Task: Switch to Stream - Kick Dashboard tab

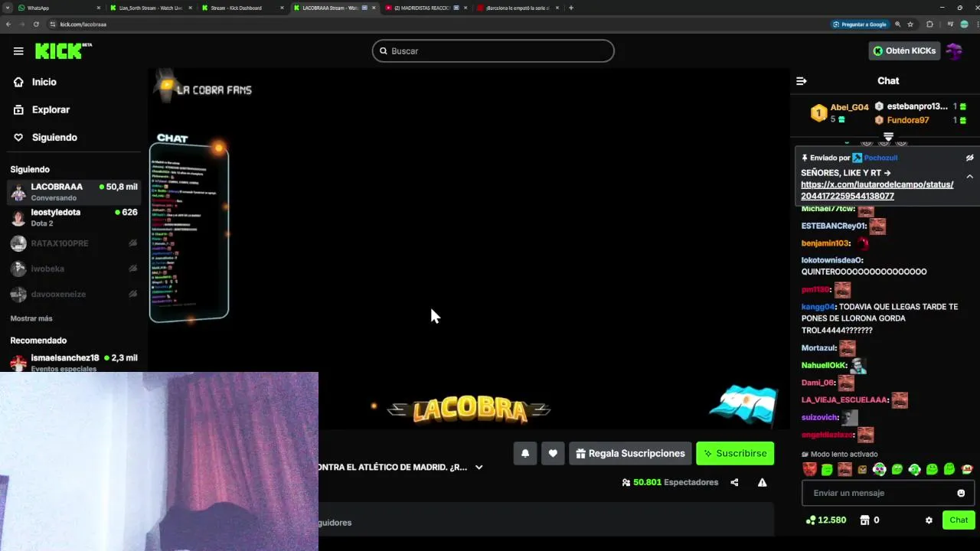Action: (243, 8)
